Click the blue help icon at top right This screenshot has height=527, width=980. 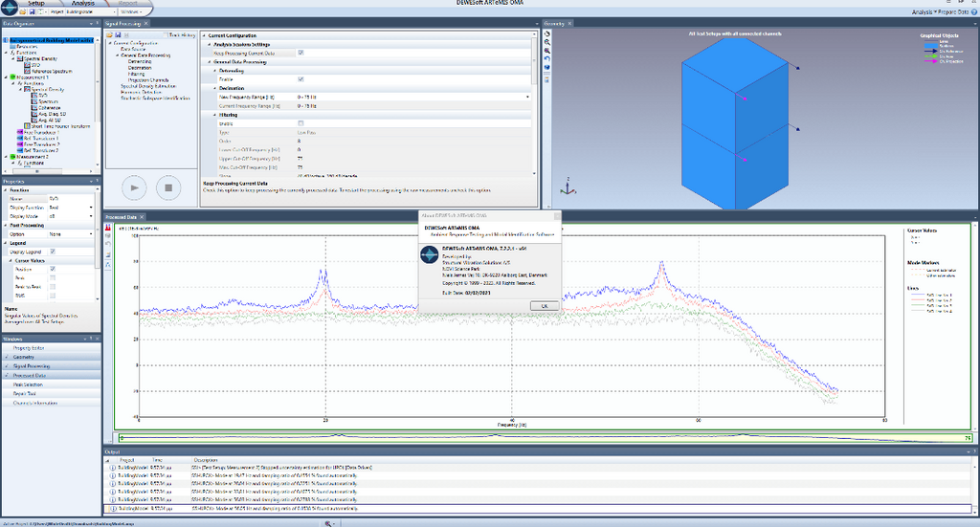tap(972, 13)
